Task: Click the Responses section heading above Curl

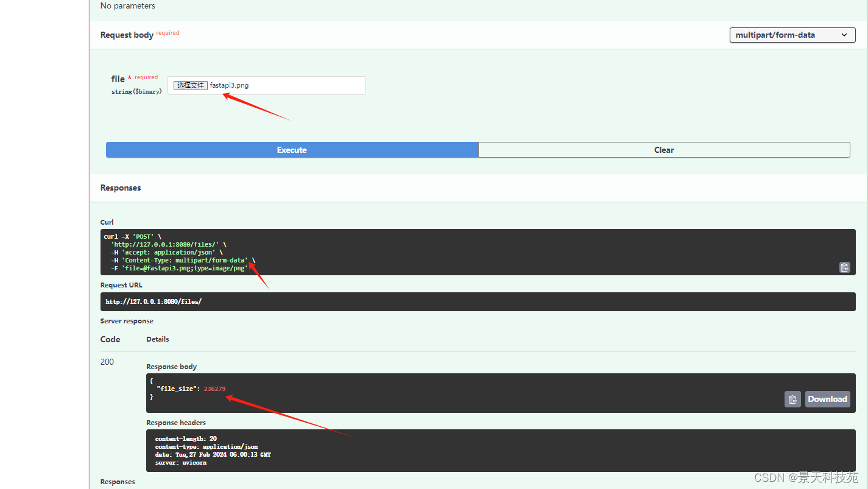Action: [121, 188]
